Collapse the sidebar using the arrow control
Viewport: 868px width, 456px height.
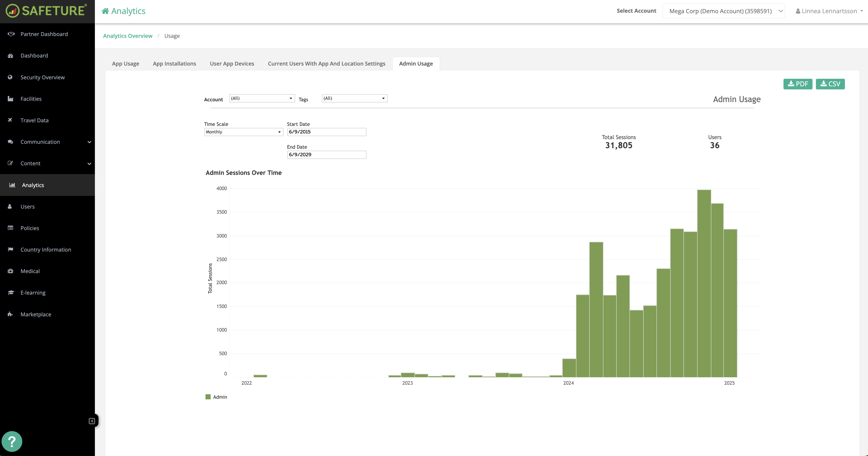click(91, 420)
